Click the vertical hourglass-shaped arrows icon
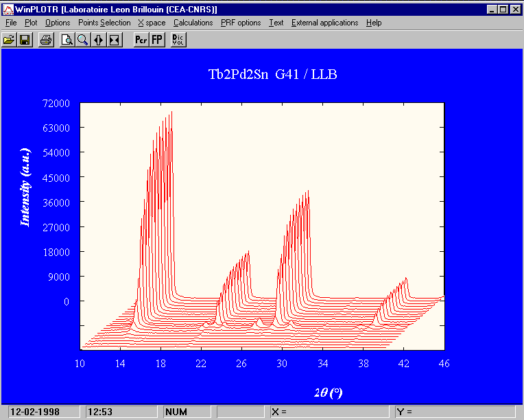The width and height of the screenshot is (524, 420). pos(114,40)
